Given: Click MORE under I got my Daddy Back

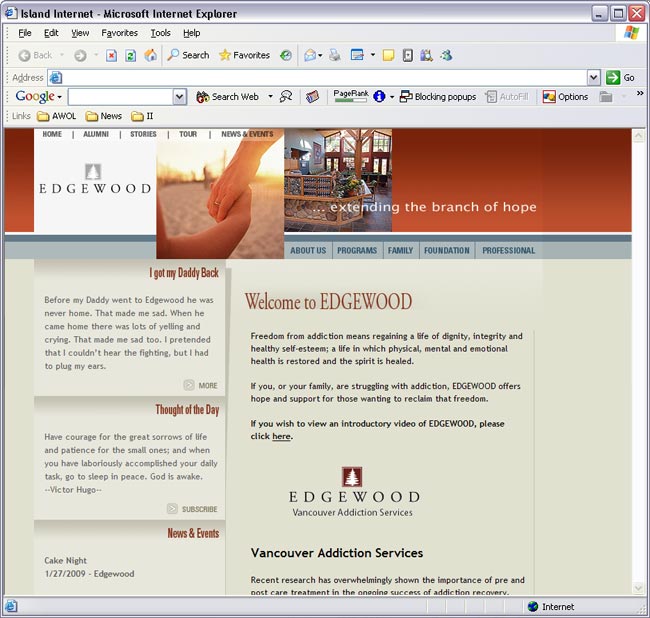Looking at the screenshot, I should pos(201,385).
